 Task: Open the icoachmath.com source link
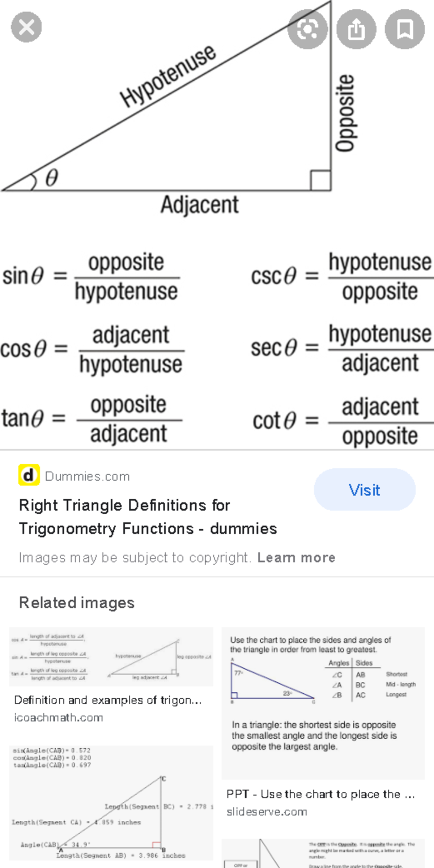[59, 718]
